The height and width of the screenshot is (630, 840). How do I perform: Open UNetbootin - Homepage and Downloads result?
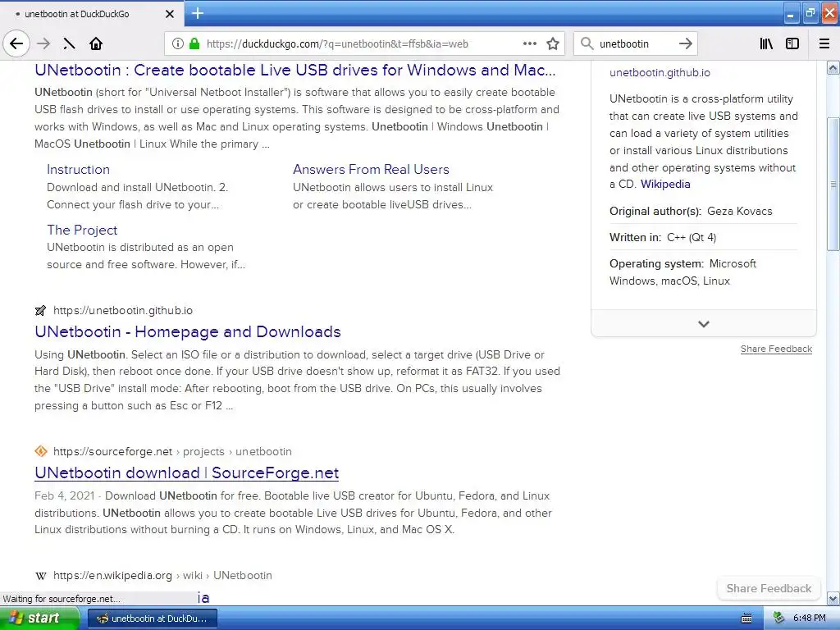(x=188, y=331)
